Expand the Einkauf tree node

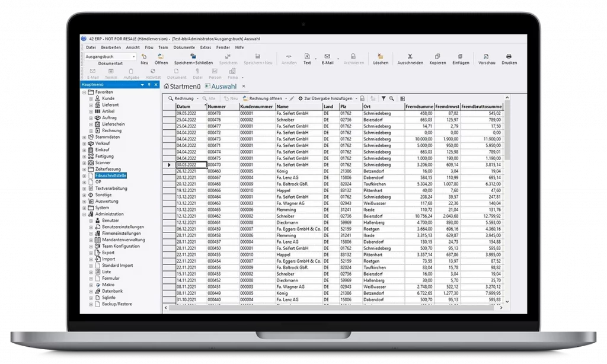click(x=84, y=150)
